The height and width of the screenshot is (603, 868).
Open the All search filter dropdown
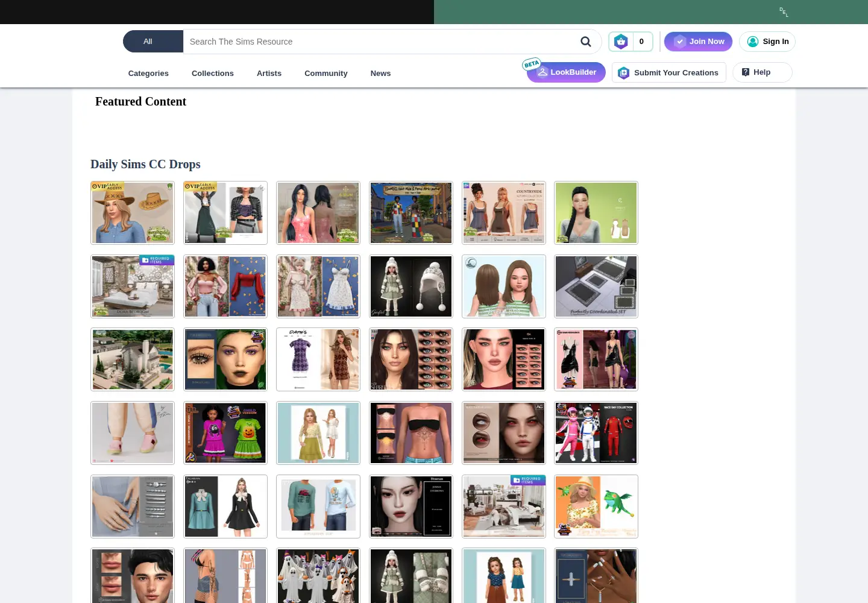pos(153,42)
